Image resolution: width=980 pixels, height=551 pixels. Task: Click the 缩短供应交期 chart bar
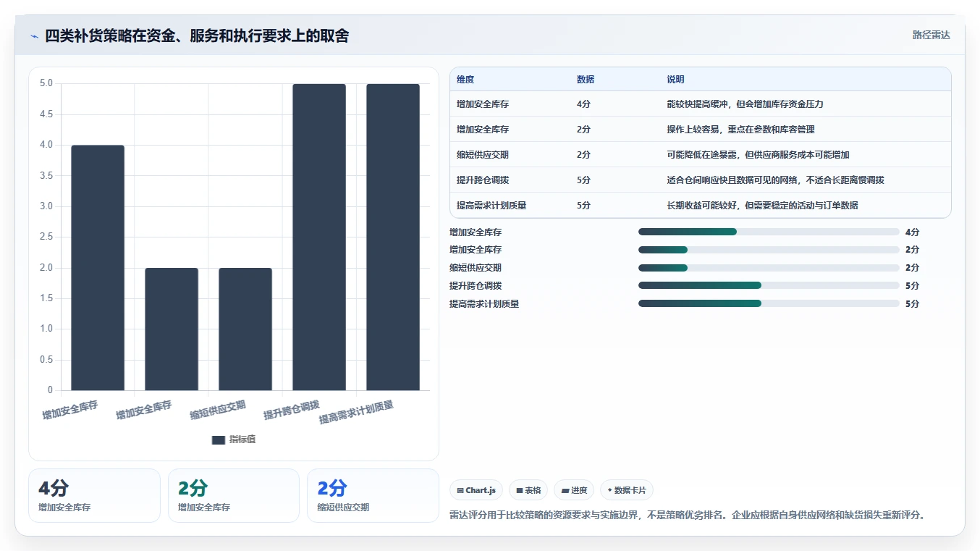[245, 329]
